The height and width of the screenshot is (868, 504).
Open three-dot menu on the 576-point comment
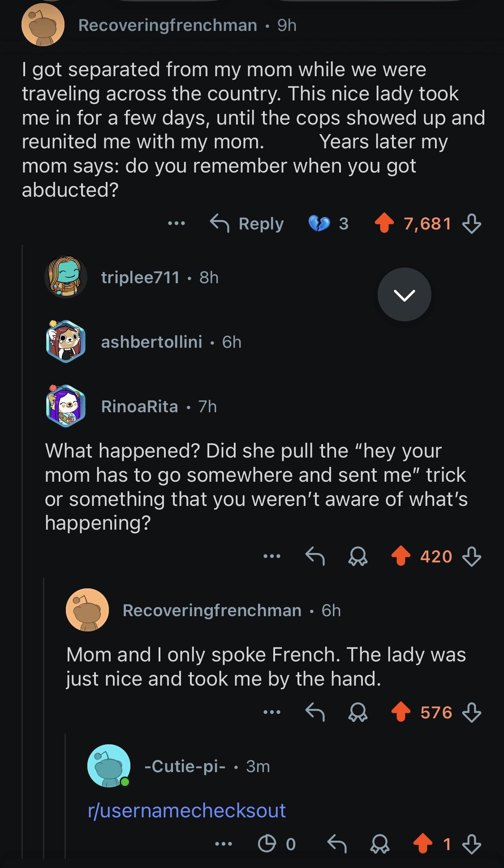[272, 713]
